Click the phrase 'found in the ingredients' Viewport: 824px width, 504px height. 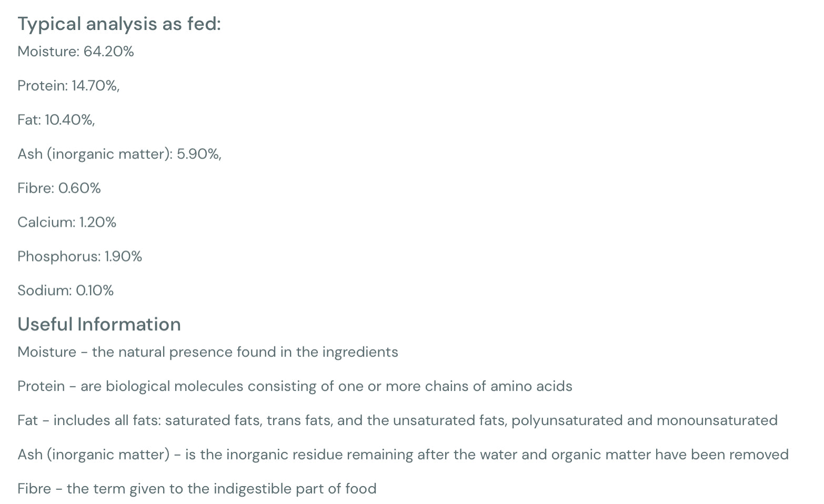(x=317, y=352)
